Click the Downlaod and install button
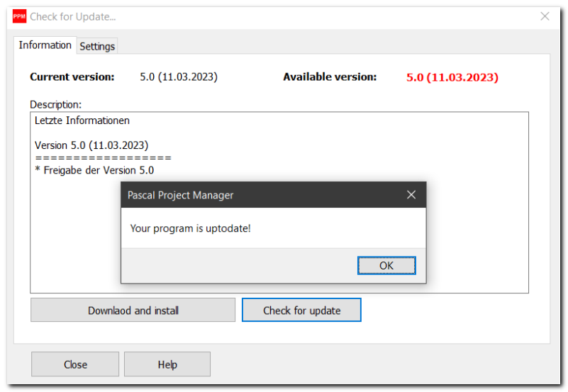The height and width of the screenshot is (392, 568). point(133,310)
